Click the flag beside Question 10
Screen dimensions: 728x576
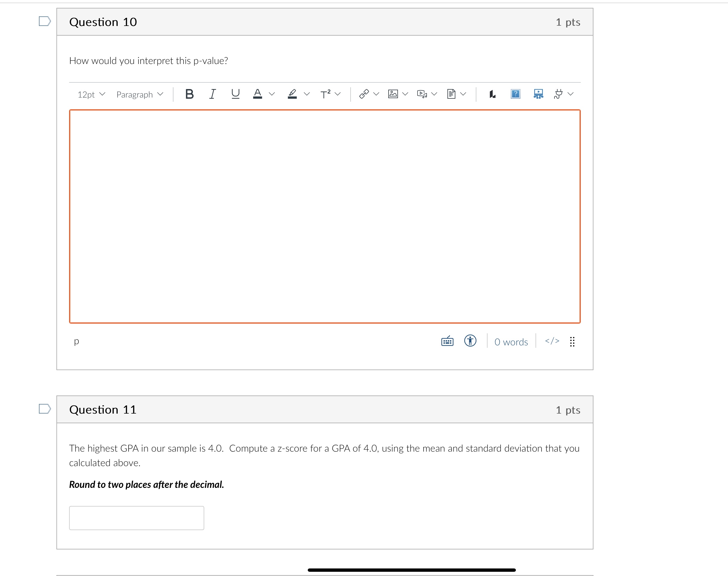[45, 21]
